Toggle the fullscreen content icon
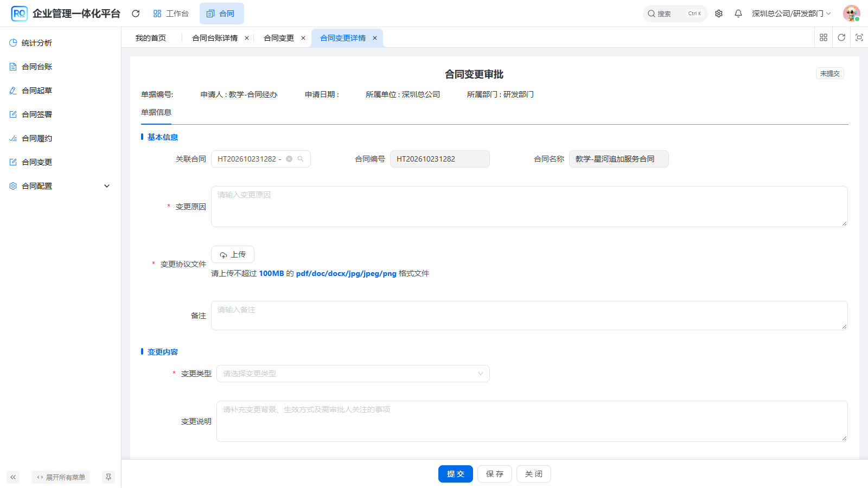Screen dimensions: 868x488 (x=859, y=37)
